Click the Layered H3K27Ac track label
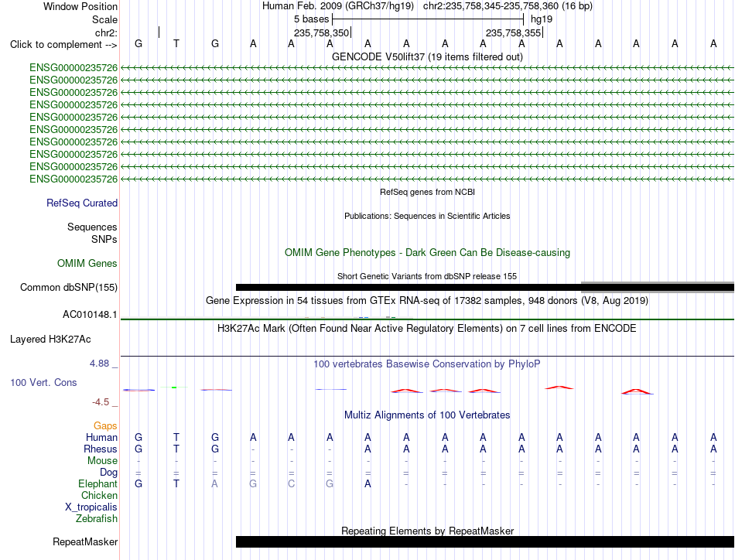This screenshot has width=735, height=560. tap(50, 340)
